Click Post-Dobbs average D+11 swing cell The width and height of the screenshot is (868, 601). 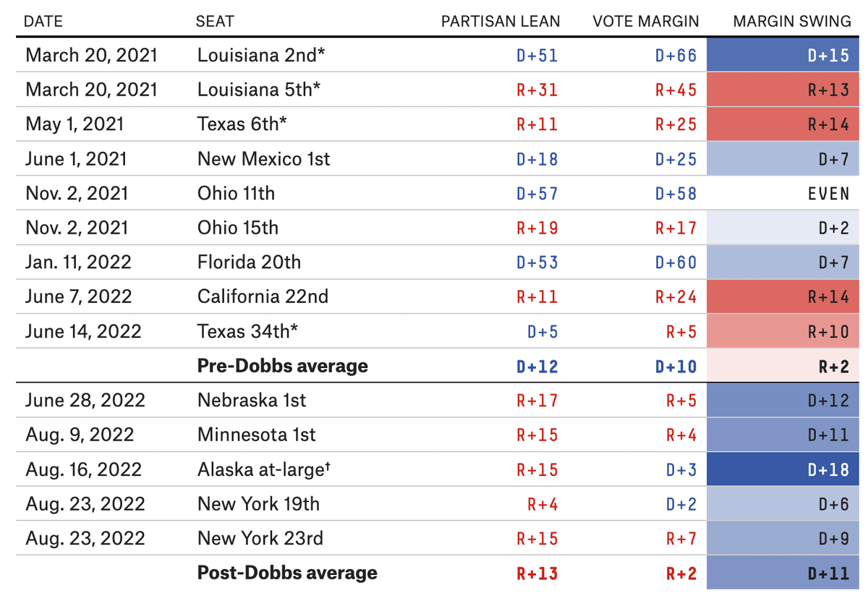783,573
